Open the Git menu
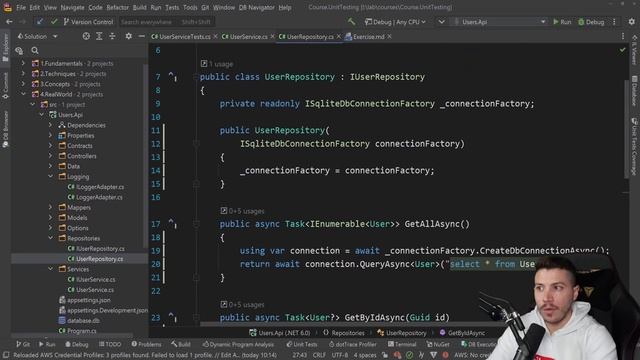 205,7
